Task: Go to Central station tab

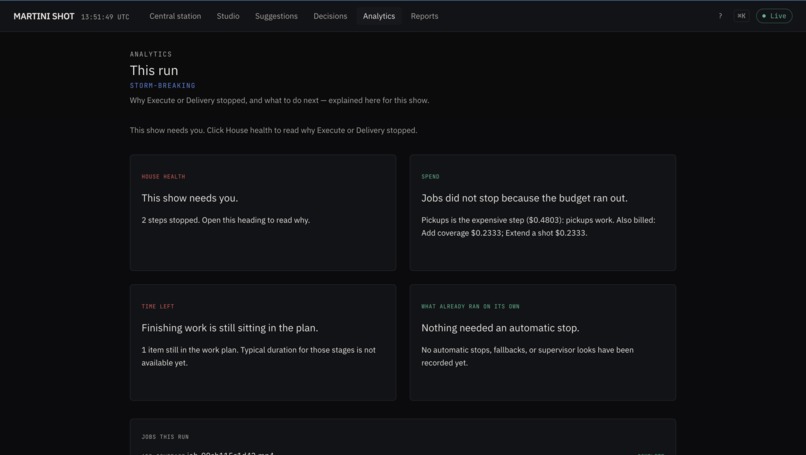Action: point(175,16)
